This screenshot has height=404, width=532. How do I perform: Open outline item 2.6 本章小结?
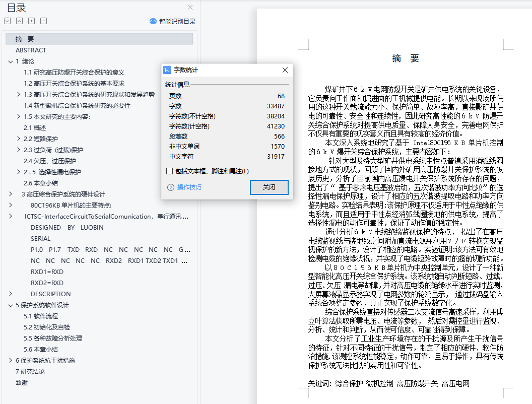[x=41, y=183]
